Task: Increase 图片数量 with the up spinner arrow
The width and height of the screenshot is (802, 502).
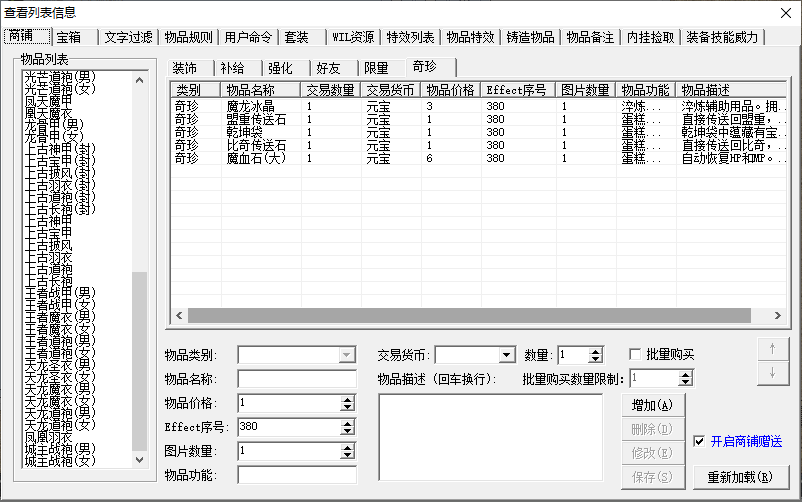Action: (348, 447)
